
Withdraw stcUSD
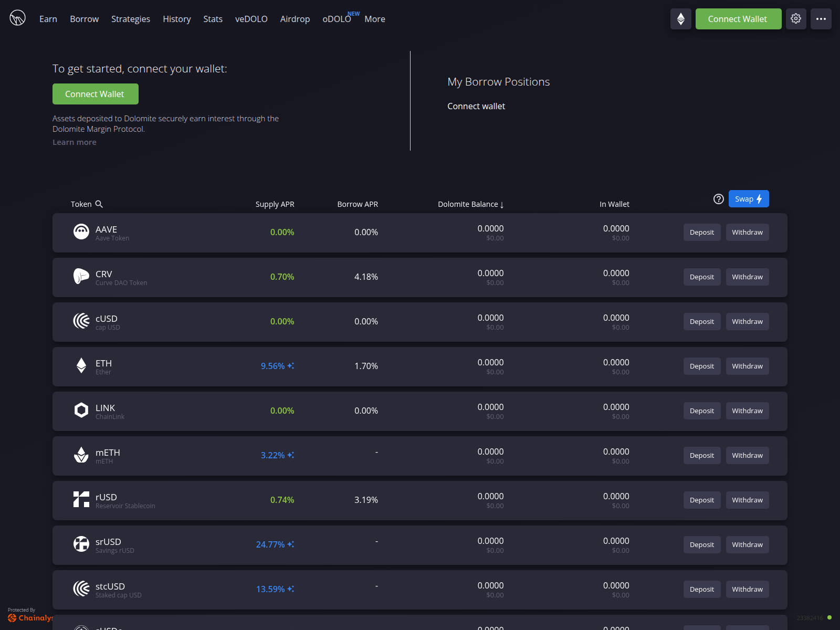[748, 589]
